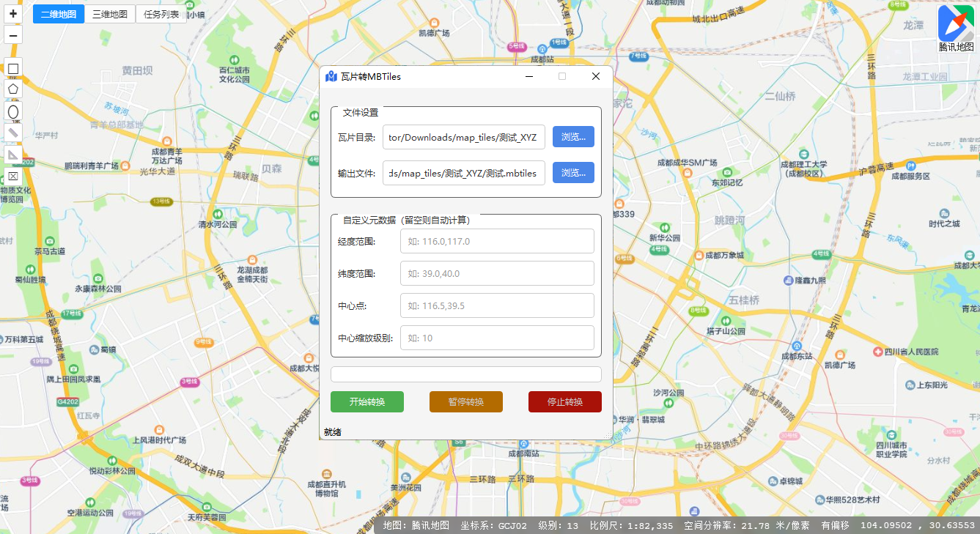Click 永康森林公园 map label
The image size is (980, 534).
click(x=97, y=289)
